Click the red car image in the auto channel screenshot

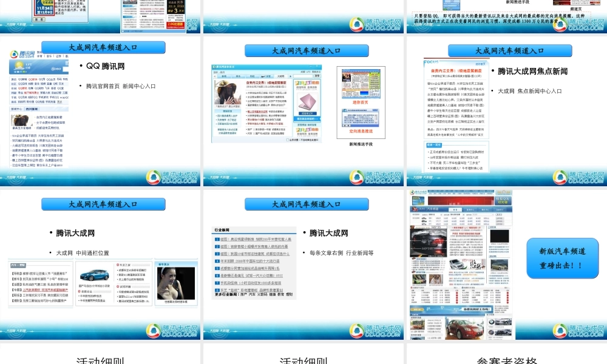[x=464, y=328]
